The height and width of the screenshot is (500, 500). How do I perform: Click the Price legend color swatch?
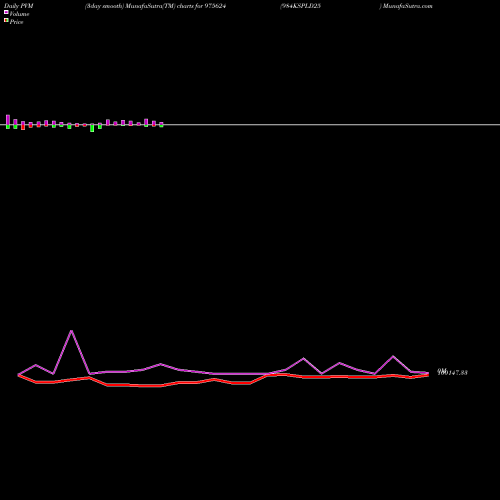click(6, 21)
